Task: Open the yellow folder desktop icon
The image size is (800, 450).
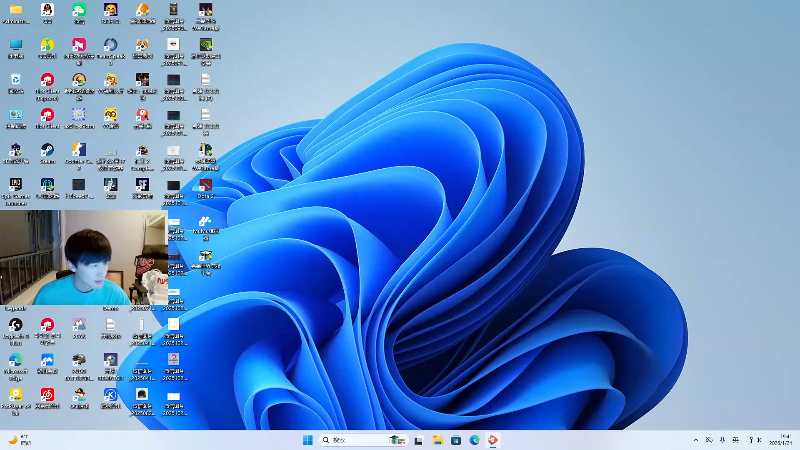Action: 16,10
